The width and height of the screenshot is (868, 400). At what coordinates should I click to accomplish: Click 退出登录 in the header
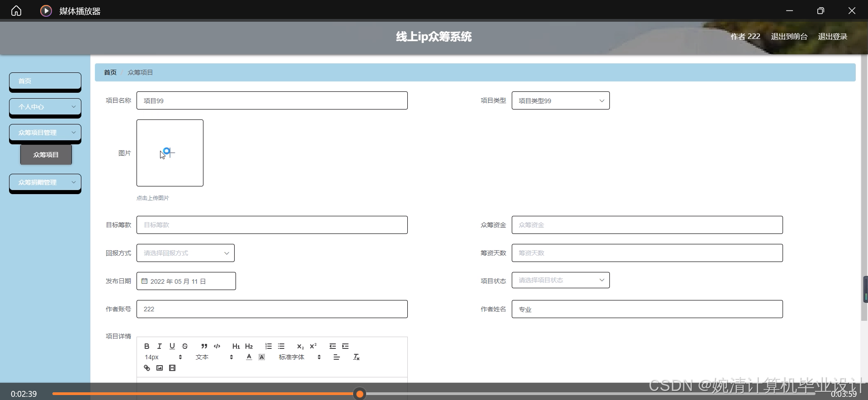coord(832,37)
